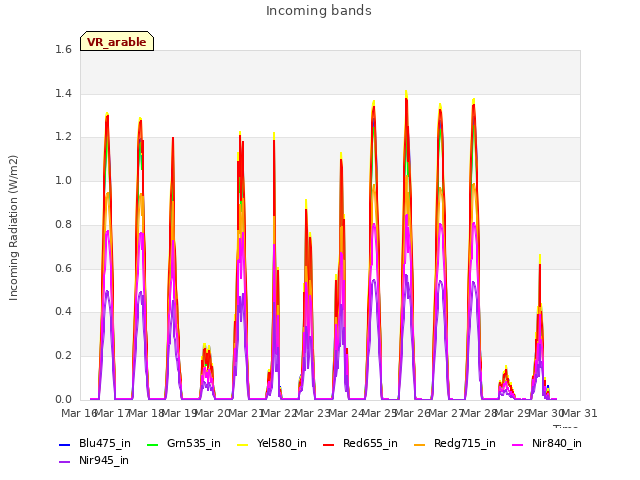Click the yellow Yel580_in legend color marker
The image size is (640, 480).
pyautogui.click(x=242, y=444)
